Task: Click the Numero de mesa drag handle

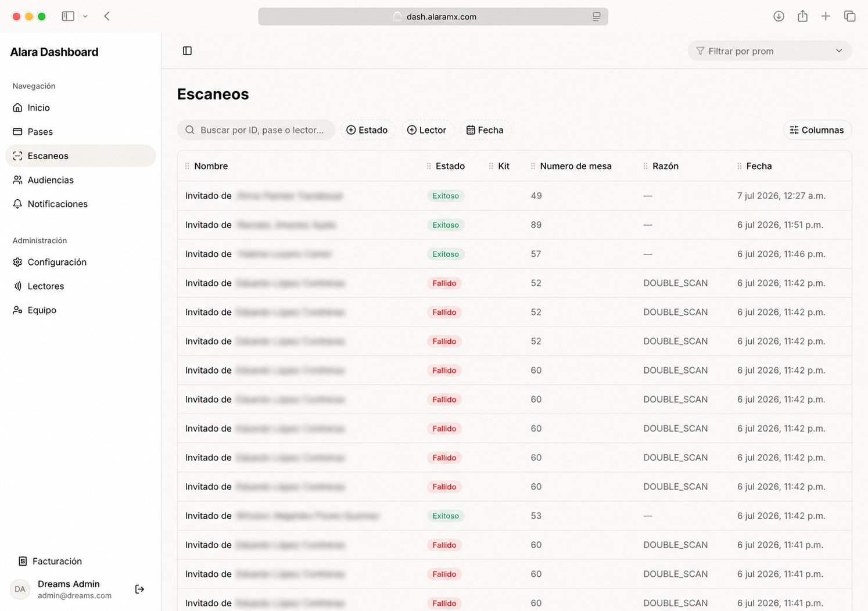Action: 533,166
